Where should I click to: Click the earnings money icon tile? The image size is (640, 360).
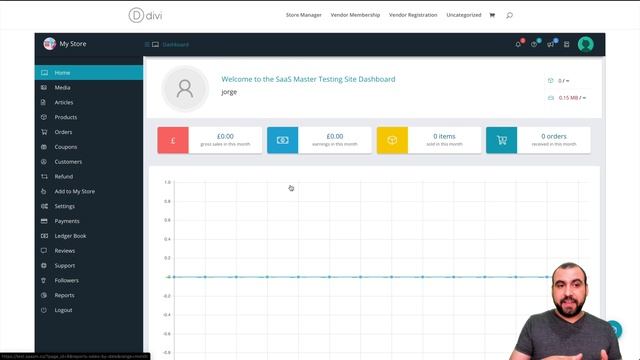[x=282, y=140]
